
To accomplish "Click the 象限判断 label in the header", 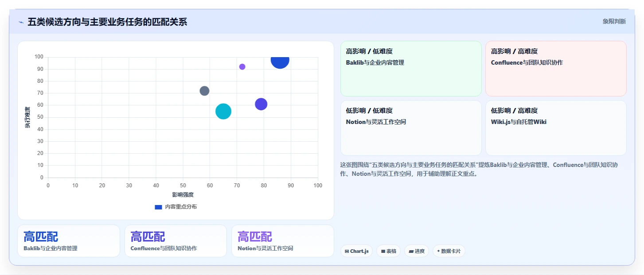I will click(x=614, y=21).
